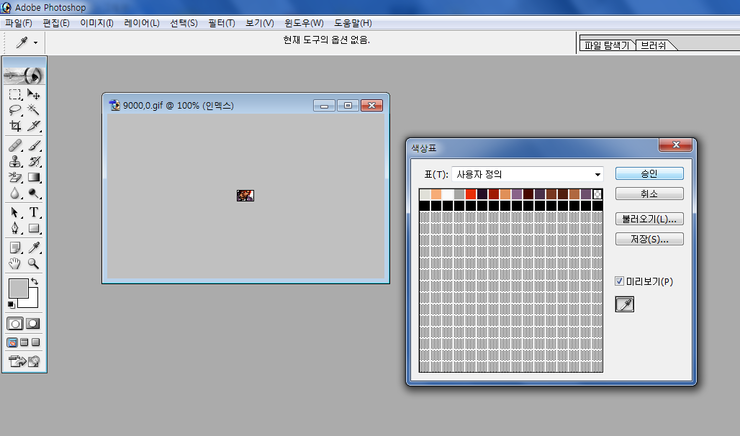Open the 윈도우(W) menu
The height and width of the screenshot is (436, 740).
(304, 23)
